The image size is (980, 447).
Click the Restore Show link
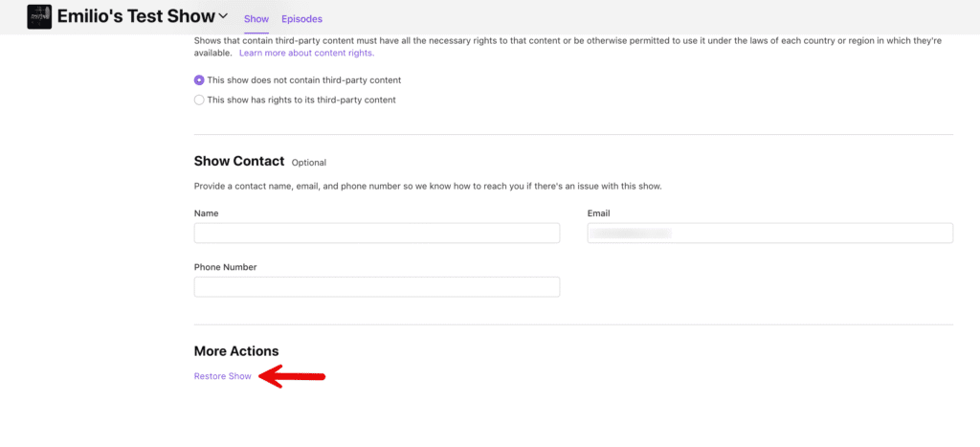(x=223, y=376)
